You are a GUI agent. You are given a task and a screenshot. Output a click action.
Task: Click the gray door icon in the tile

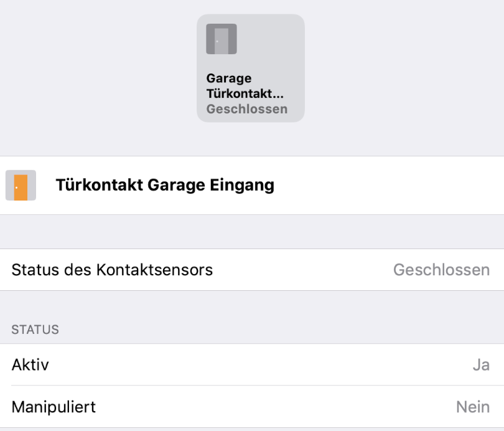click(222, 39)
